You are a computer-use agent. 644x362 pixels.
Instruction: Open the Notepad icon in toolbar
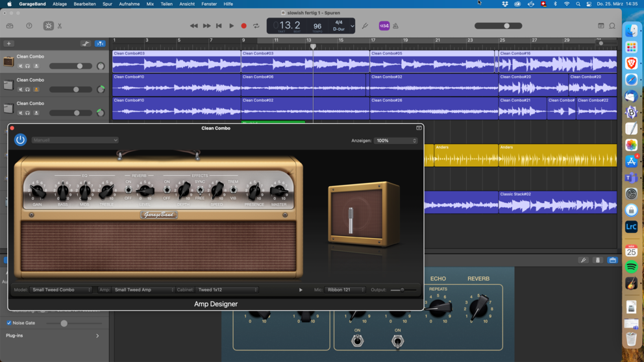[x=601, y=26]
